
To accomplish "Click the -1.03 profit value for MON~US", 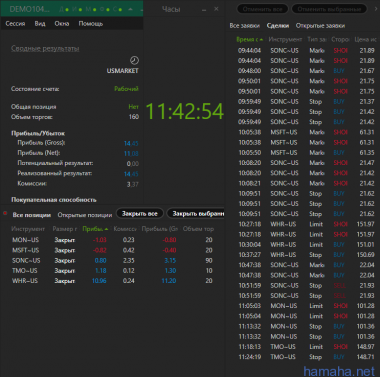I will pos(100,240).
